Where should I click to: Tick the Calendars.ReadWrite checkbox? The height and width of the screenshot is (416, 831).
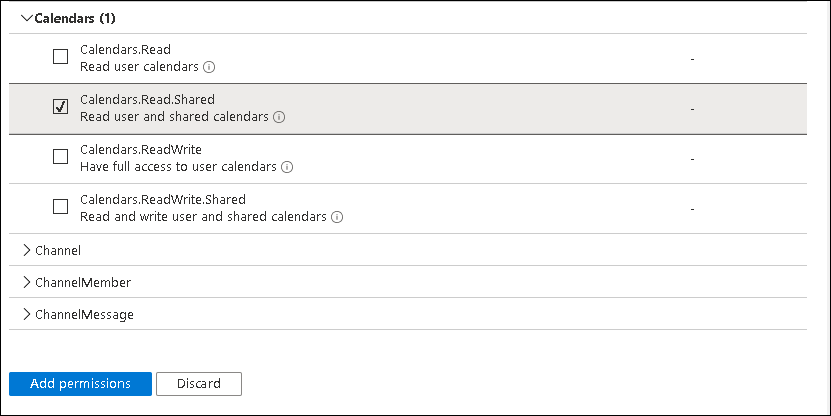pyautogui.click(x=60, y=157)
